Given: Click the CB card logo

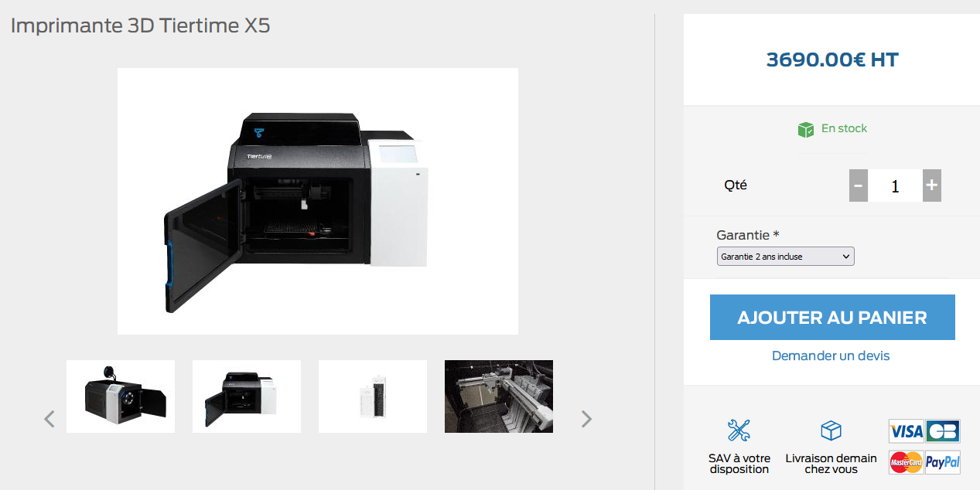Looking at the screenshot, I should (x=943, y=431).
